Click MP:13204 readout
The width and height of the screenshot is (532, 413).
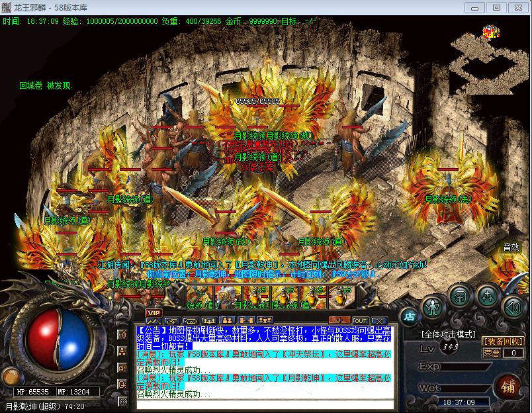pos(73,392)
